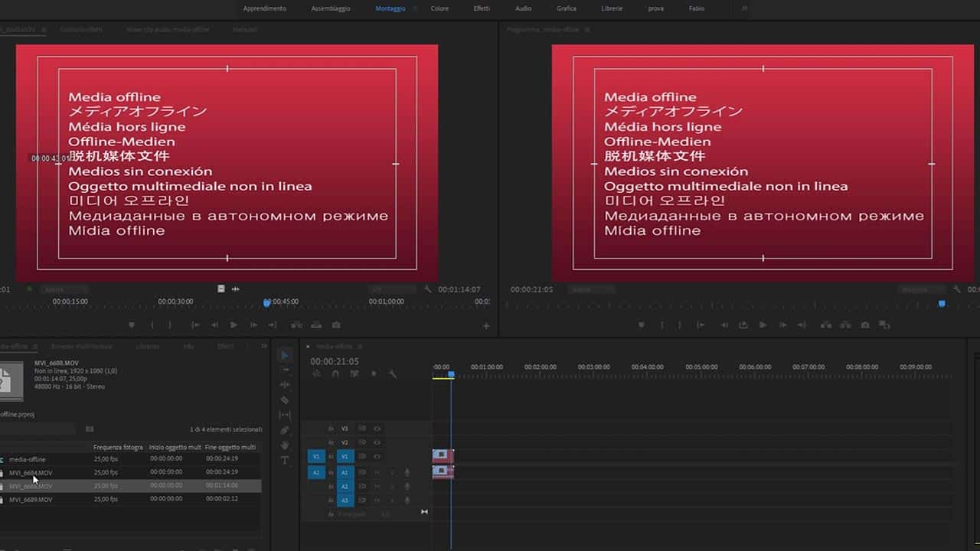The image size is (980, 551).
Task: Click the Source monitor settings wrench
Action: (428, 289)
